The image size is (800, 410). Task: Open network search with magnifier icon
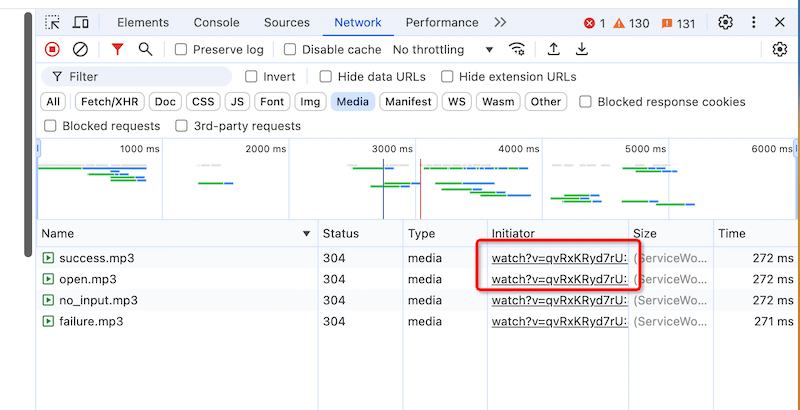(146, 49)
